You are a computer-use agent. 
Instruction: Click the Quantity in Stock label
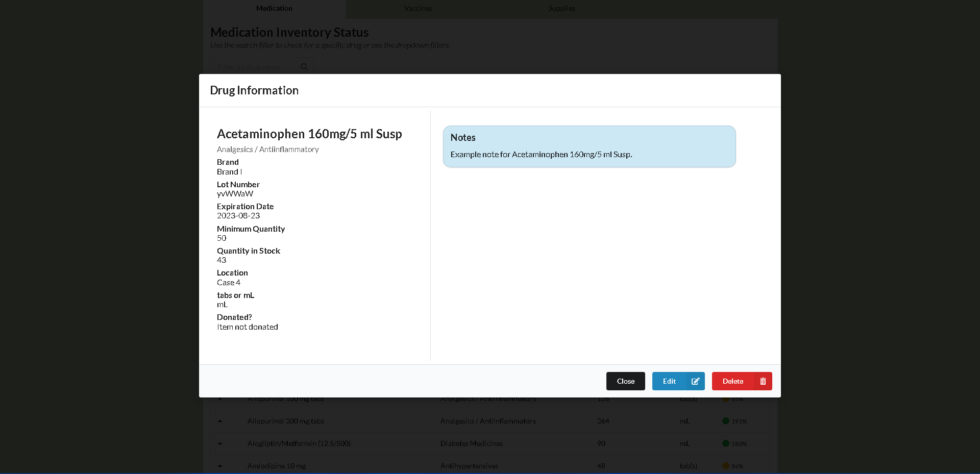click(x=249, y=251)
